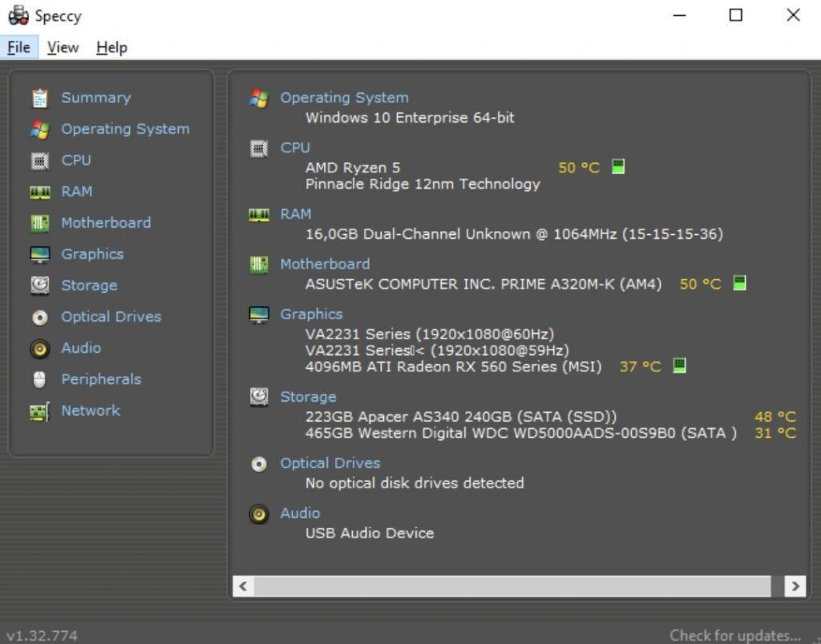
Task: Click the Check for updates link
Action: click(735, 636)
